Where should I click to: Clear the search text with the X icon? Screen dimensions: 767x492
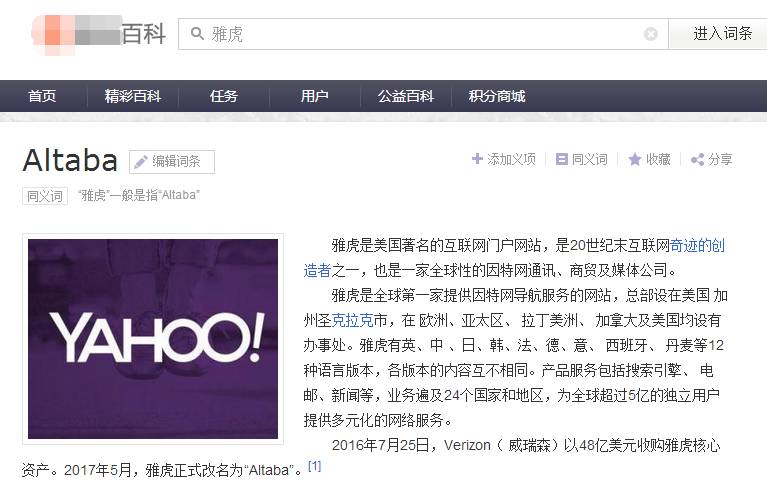651,34
